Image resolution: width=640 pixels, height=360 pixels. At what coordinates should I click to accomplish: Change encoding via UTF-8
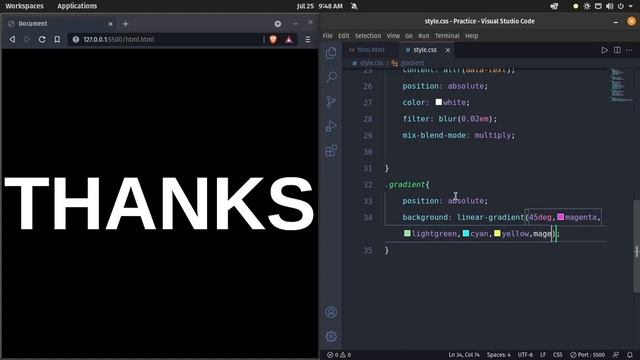point(525,355)
